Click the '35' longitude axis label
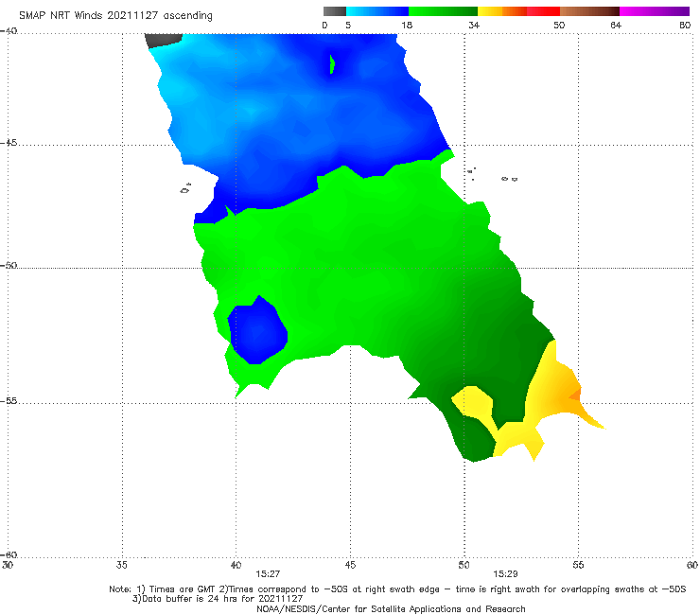This screenshot has height=615, width=700. click(122, 565)
